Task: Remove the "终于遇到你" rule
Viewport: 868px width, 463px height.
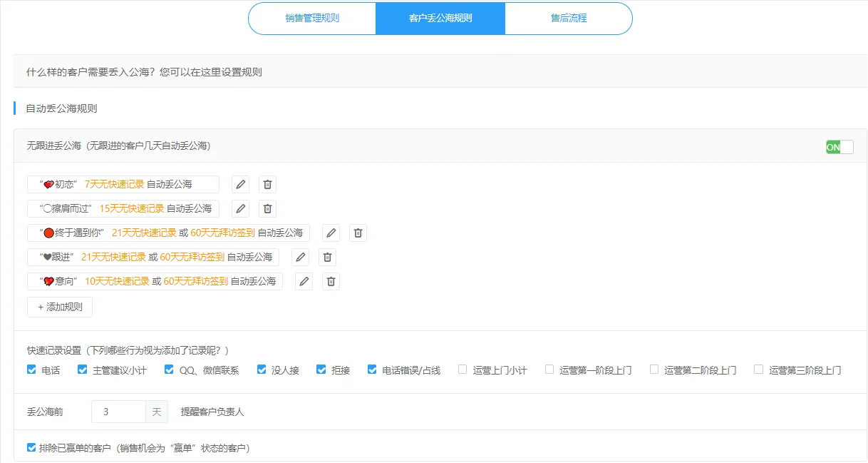Action: pyautogui.click(x=358, y=233)
